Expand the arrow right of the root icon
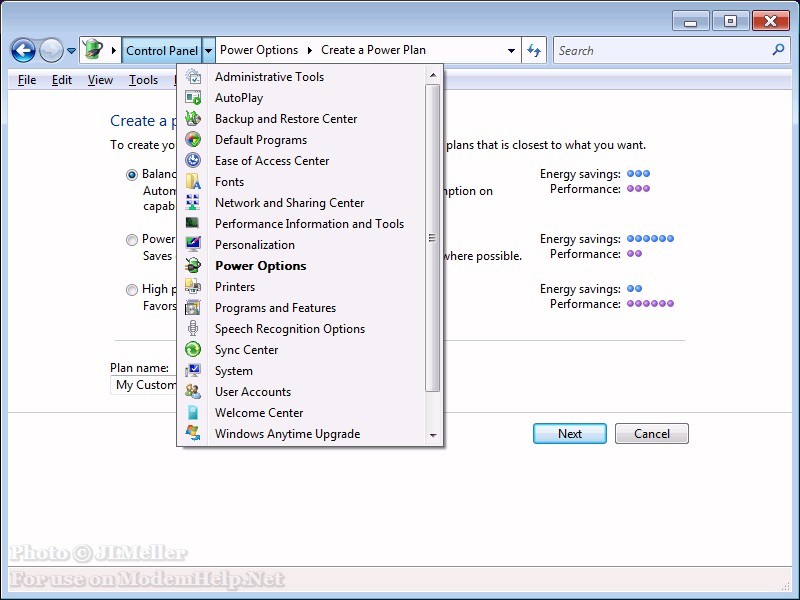 point(114,50)
